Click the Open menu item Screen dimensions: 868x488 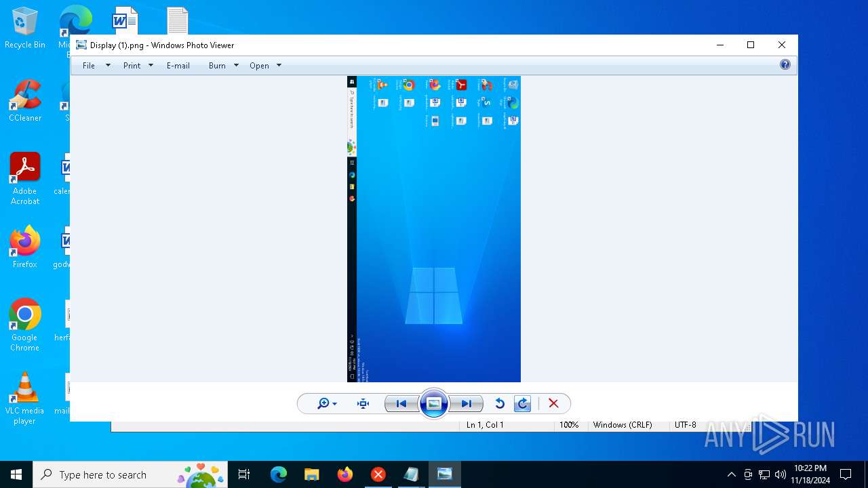tap(259, 66)
